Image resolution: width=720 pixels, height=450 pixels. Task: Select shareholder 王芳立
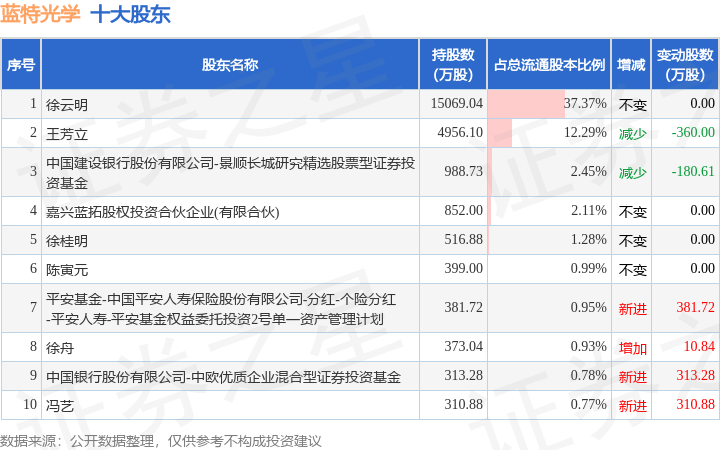[67, 133]
